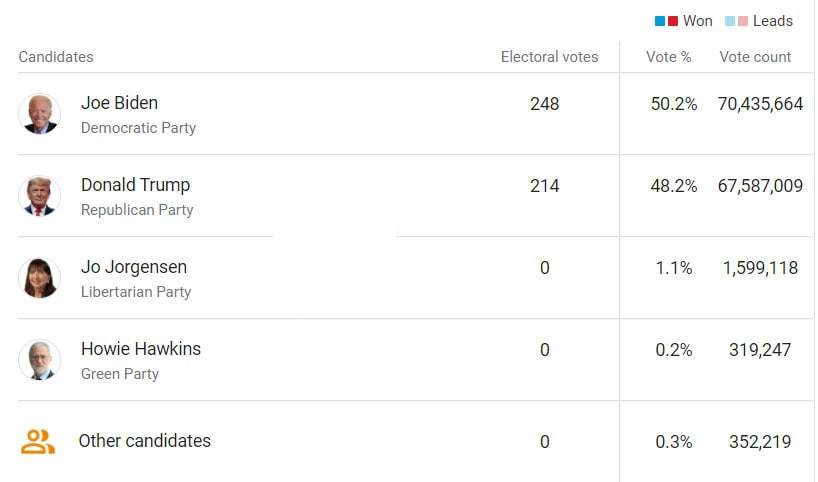Click the Vote % column header

[669, 57]
